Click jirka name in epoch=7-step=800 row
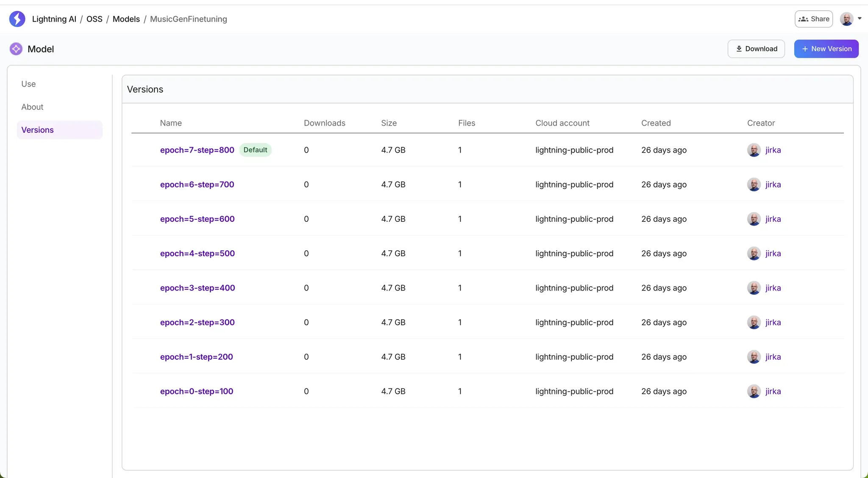The height and width of the screenshot is (478, 868). [x=773, y=150]
